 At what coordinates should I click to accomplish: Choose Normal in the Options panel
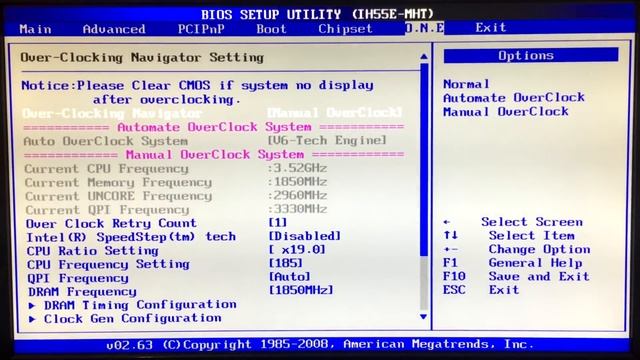466,84
